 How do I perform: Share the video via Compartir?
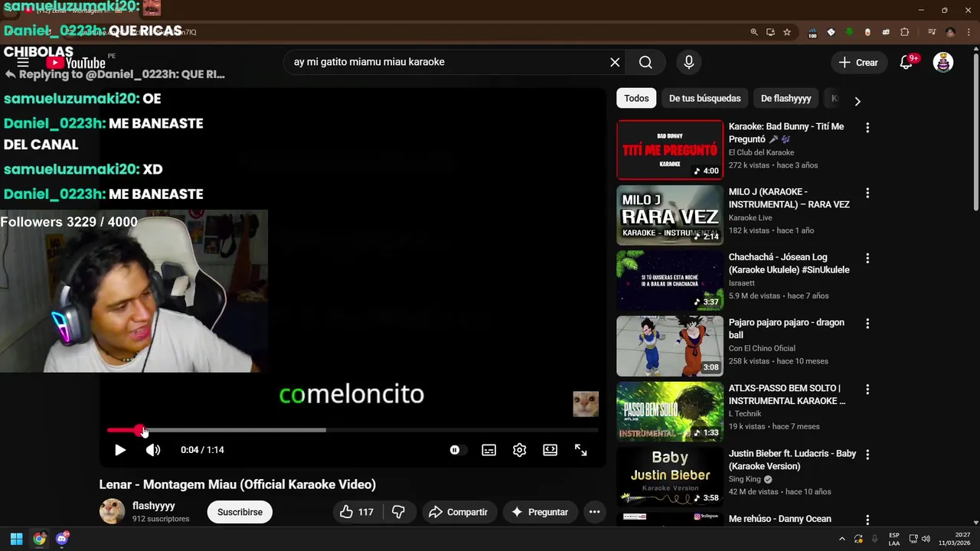(x=458, y=512)
